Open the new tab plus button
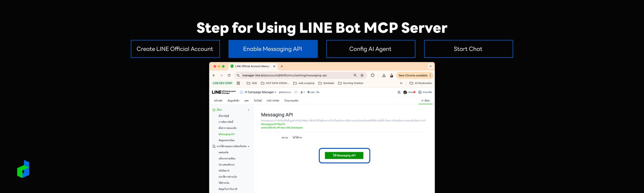This screenshot has width=644, height=193. point(282,66)
